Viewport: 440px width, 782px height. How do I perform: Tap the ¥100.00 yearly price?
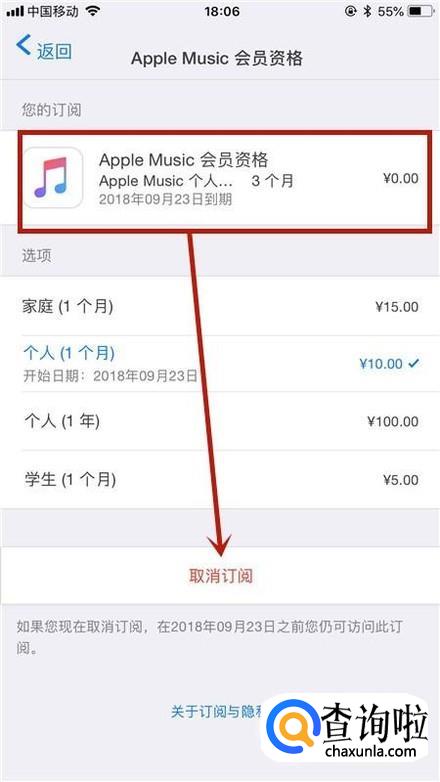[x=393, y=422]
